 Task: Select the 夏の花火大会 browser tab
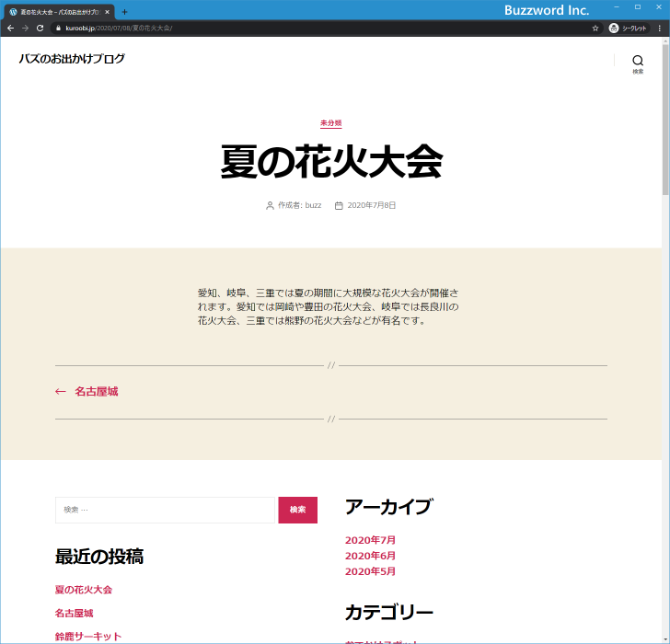coord(59,12)
